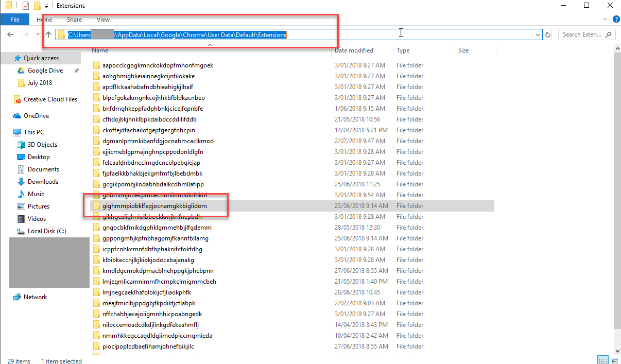Open Quick Access Toolbar customize dropdown
Image resolution: width=621 pixels, height=364 pixels.
click(46, 6)
